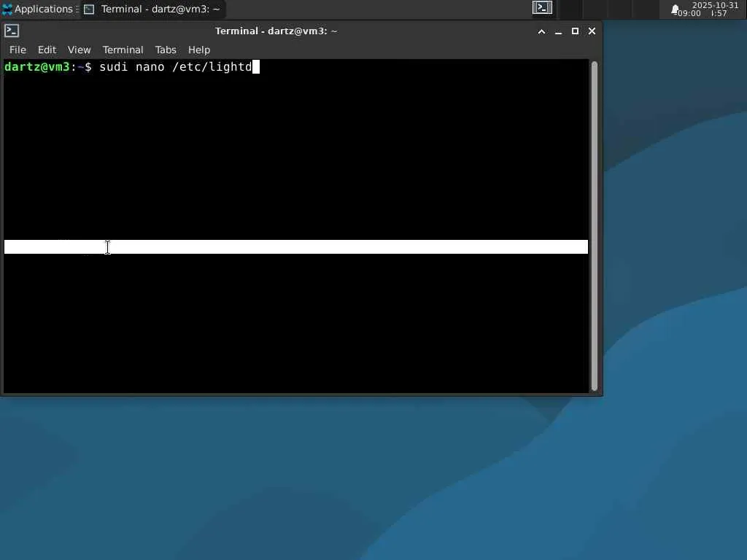Minimize the terminal window
Viewport: 747px width, 560px height.
tap(558, 31)
